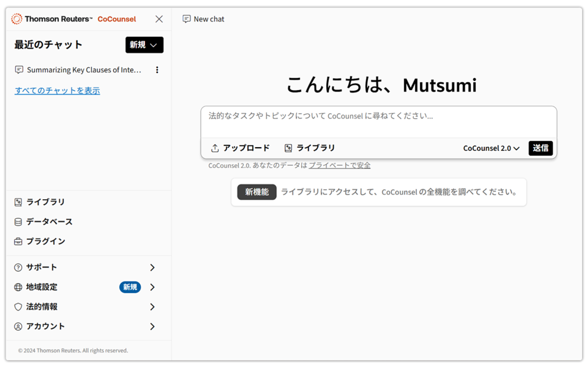Viewport: 588px width, 368px height.
Task: Follow the すべてのチャットを表示 link
Action: click(57, 90)
